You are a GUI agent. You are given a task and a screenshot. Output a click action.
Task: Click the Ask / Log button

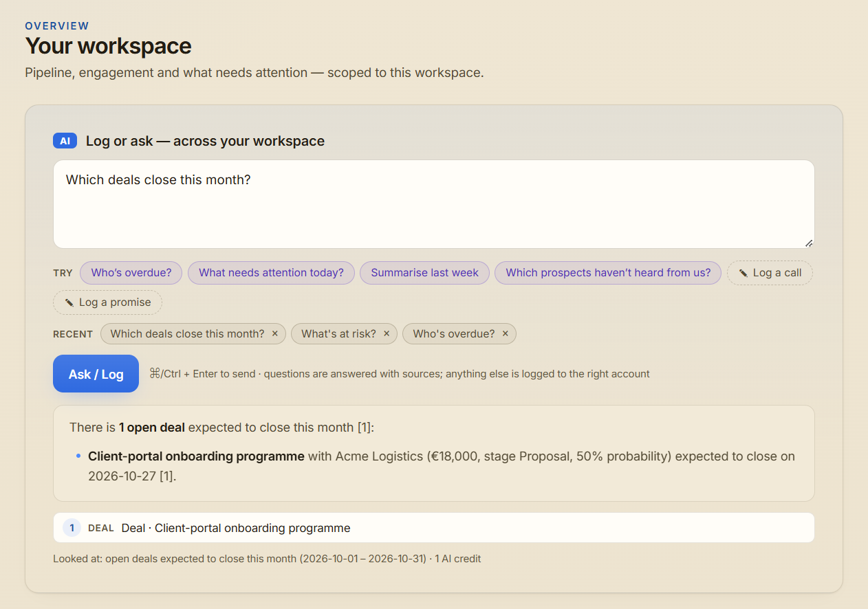(96, 374)
